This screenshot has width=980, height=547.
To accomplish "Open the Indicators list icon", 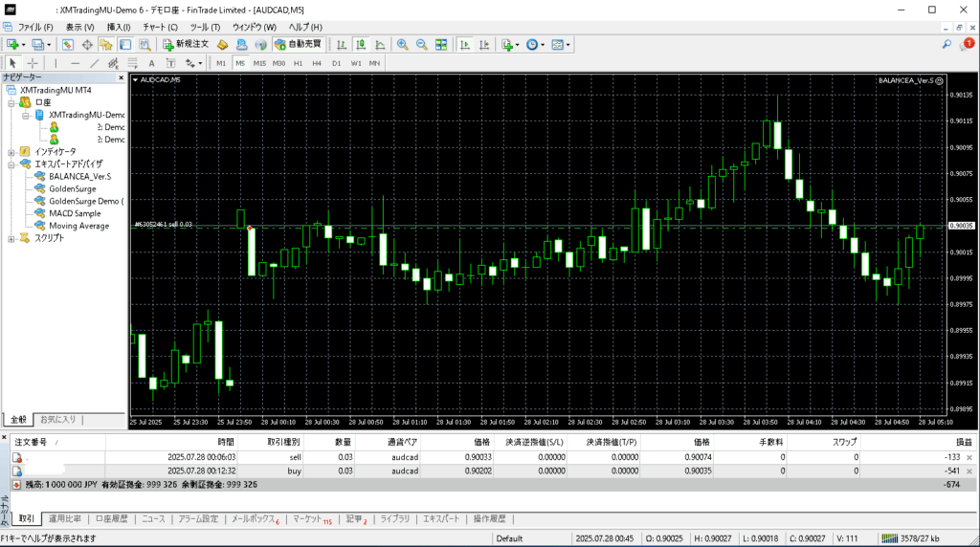I will pos(507,44).
